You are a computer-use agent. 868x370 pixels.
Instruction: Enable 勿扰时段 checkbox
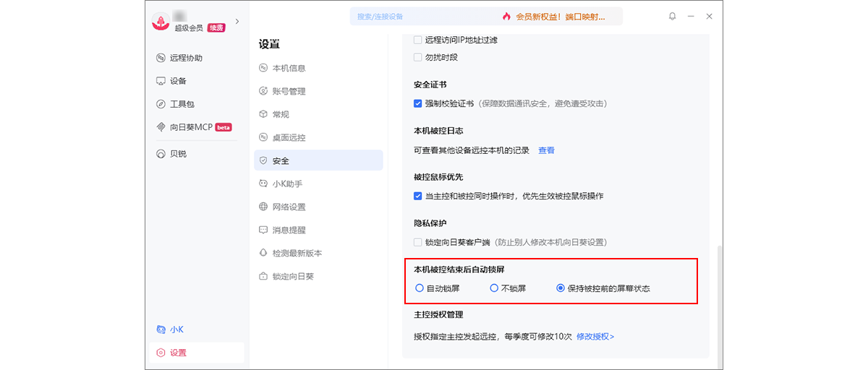click(x=418, y=57)
